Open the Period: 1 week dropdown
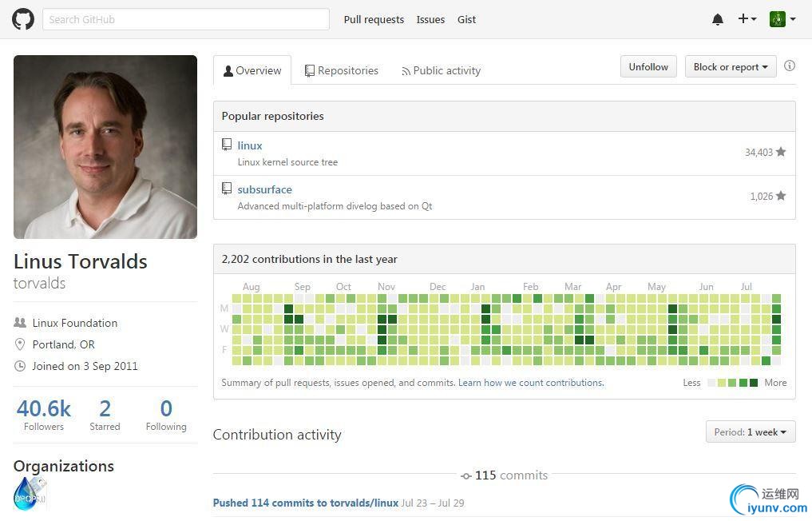 point(751,432)
